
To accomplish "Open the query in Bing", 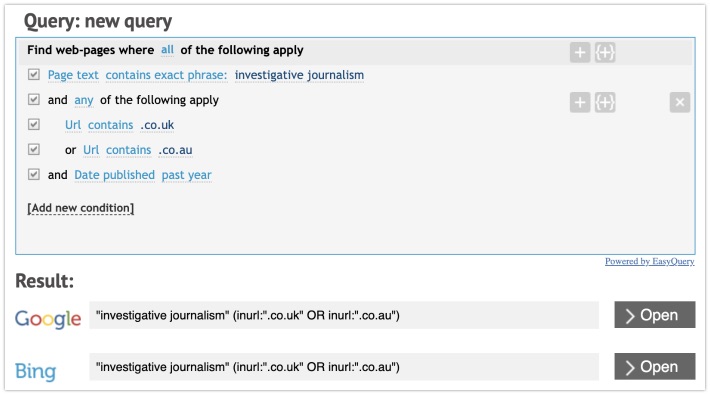I will (x=655, y=366).
